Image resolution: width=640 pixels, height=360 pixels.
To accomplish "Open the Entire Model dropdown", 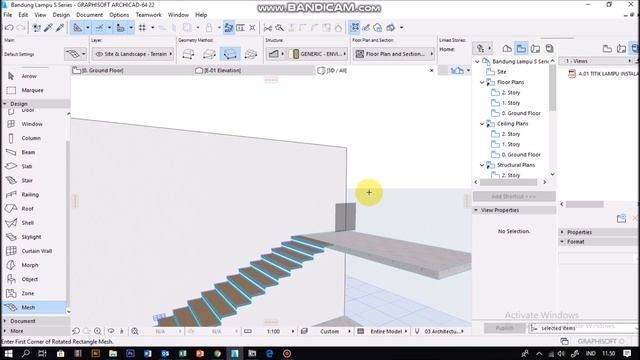I will tap(388, 331).
